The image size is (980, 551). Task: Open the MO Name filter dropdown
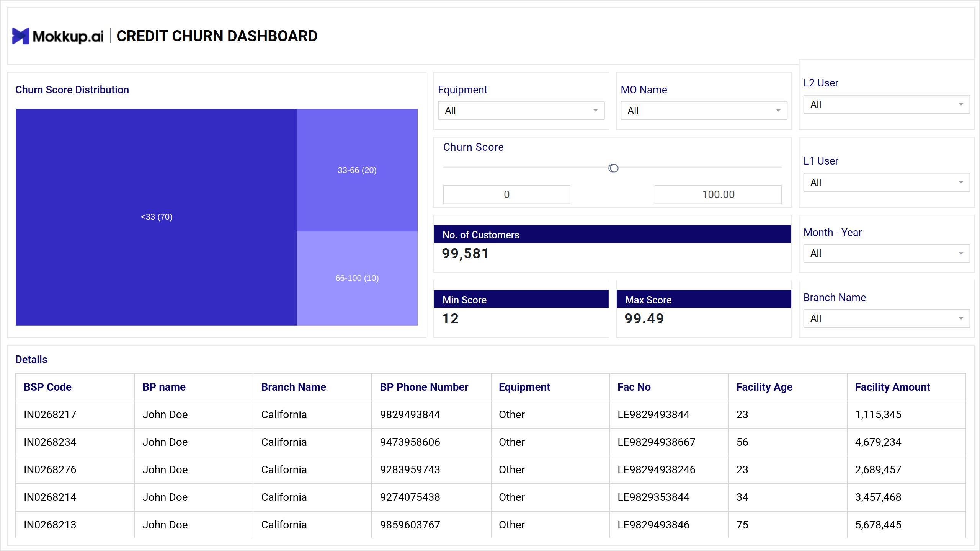(704, 111)
